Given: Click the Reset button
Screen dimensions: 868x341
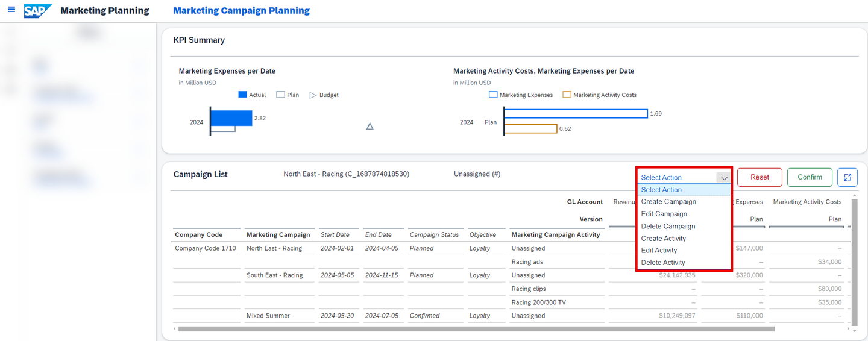Looking at the screenshot, I should [x=759, y=177].
